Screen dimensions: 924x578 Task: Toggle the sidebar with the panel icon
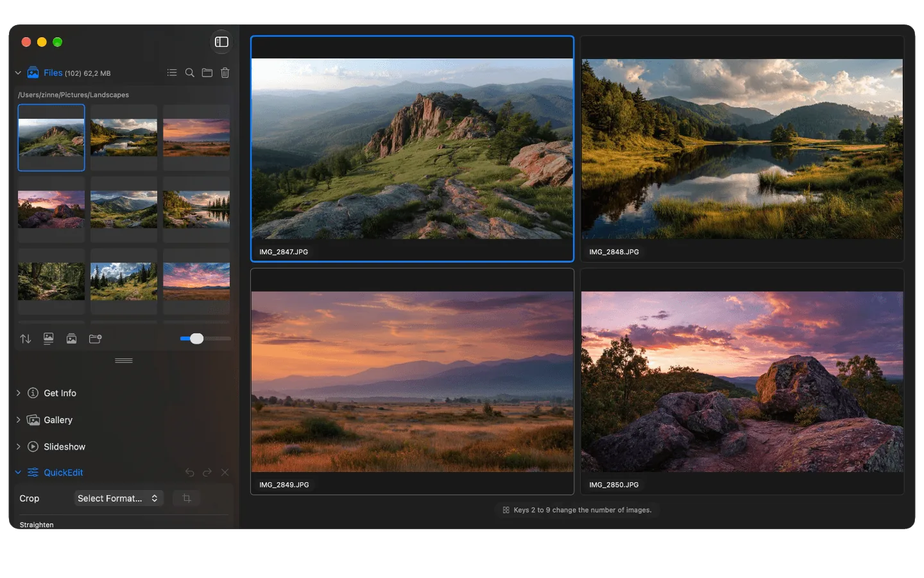point(221,42)
